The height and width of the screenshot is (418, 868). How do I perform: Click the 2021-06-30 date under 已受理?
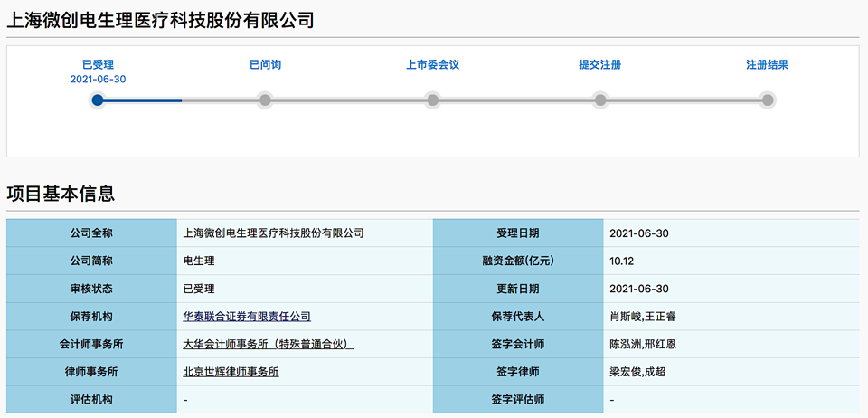pyautogui.click(x=98, y=80)
